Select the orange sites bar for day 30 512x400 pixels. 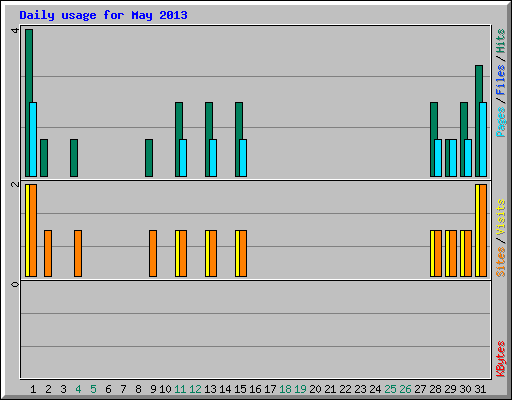tap(468, 253)
